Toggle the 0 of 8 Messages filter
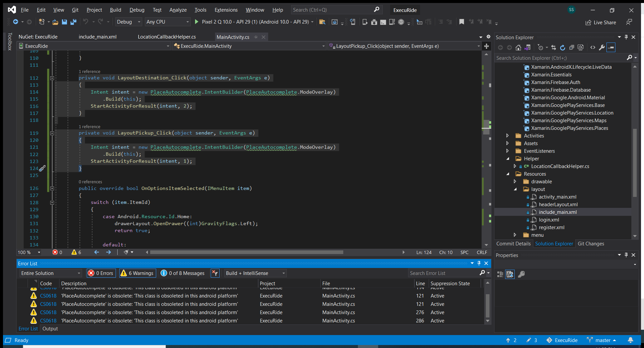Image resolution: width=644 pixels, height=348 pixels. pos(183,273)
